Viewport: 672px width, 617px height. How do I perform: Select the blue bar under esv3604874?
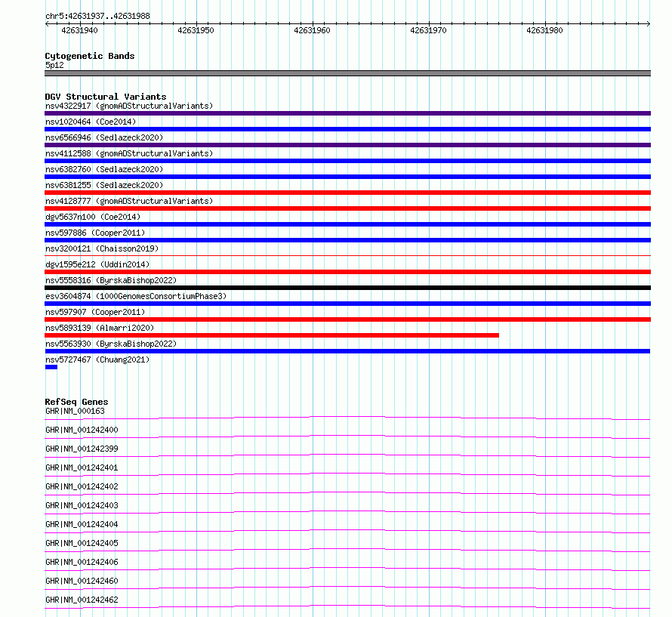coord(347,304)
